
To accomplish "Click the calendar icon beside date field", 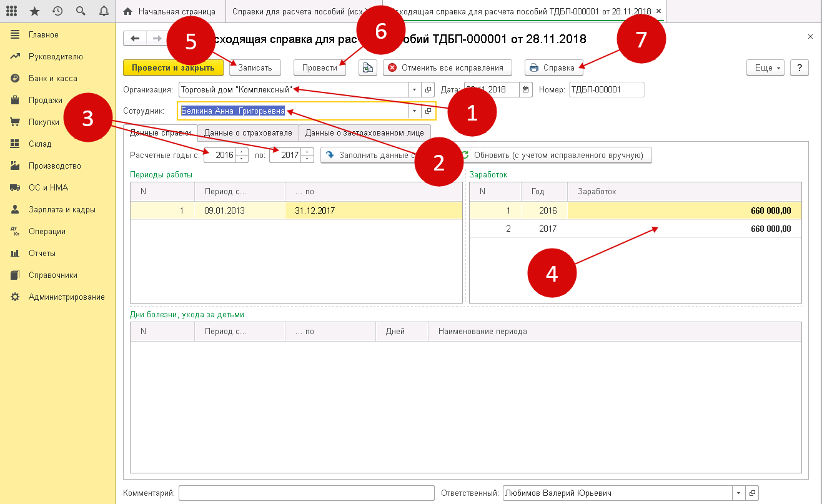I will click(x=526, y=89).
